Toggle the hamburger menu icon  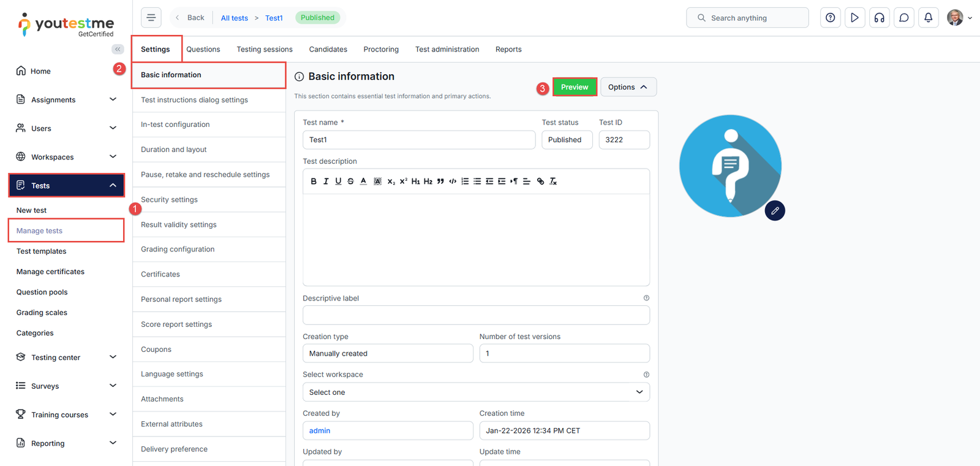coord(151,18)
